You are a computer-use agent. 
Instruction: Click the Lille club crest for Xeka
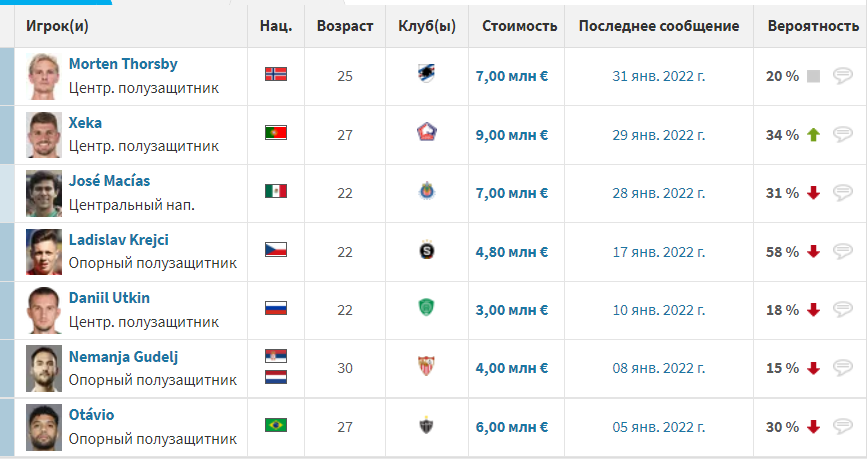coord(426,132)
